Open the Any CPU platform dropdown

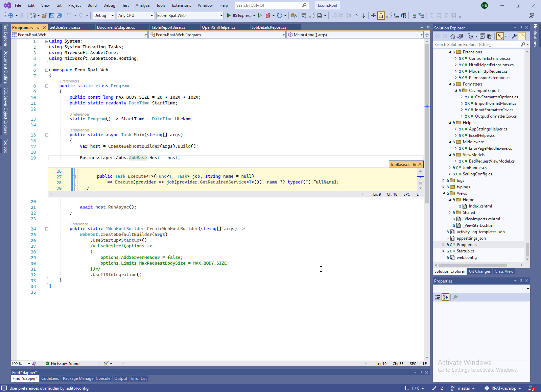click(x=136, y=16)
